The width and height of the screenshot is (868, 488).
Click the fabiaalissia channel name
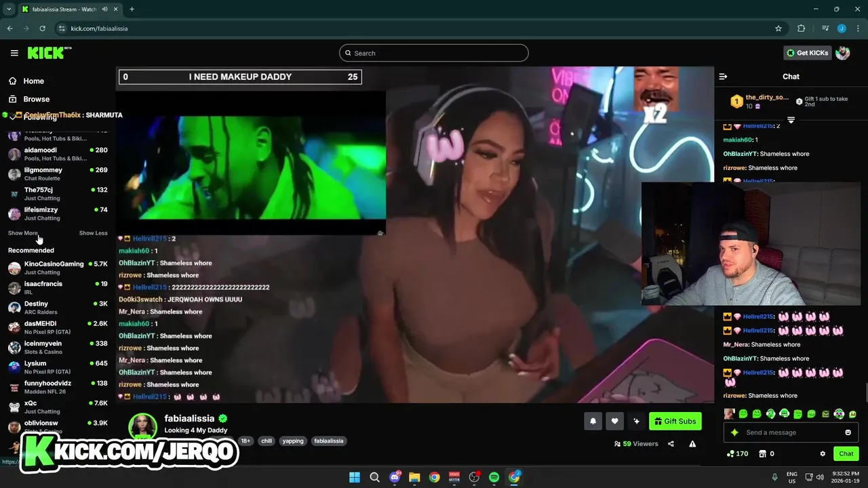tap(189, 418)
